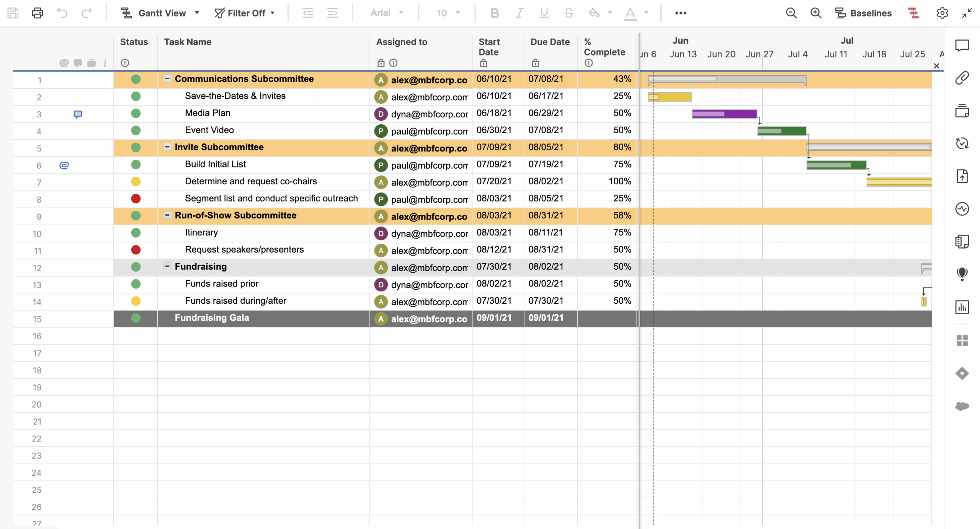The width and height of the screenshot is (980, 529).
Task: Open the more options ellipsis menu
Action: click(x=680, y=13)
